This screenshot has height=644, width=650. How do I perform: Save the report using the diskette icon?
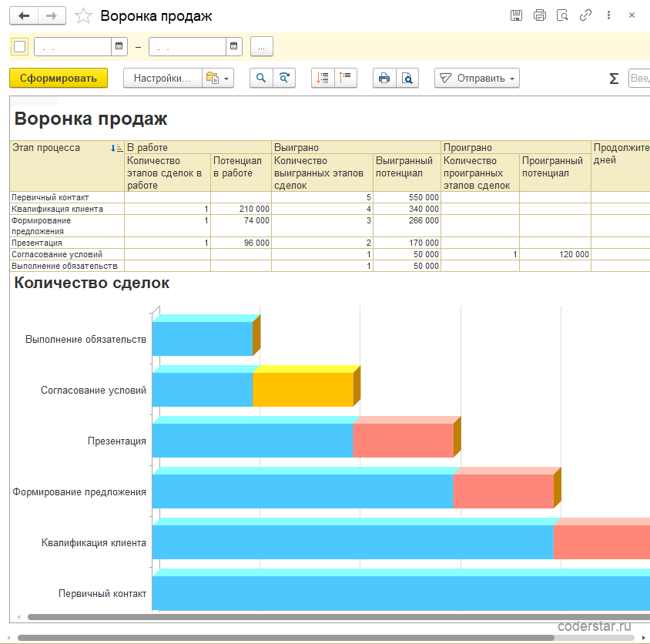point(516,15)
